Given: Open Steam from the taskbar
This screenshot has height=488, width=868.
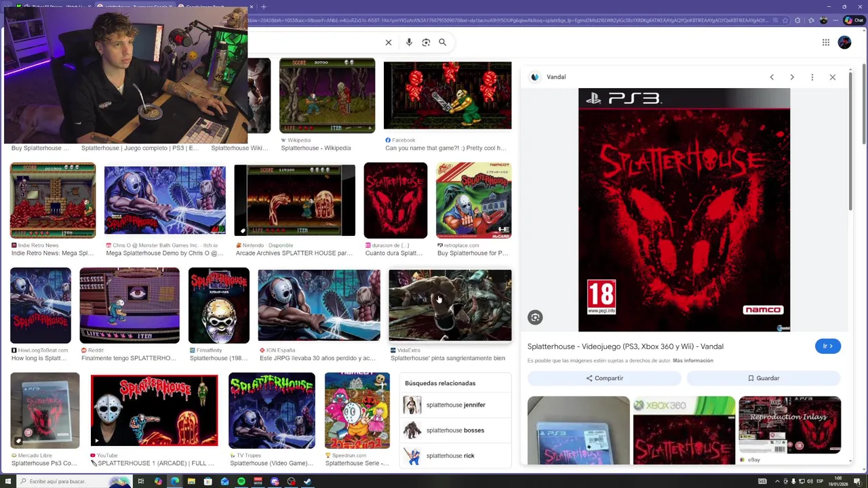Looking at the screenshot, I should point(308,481).
